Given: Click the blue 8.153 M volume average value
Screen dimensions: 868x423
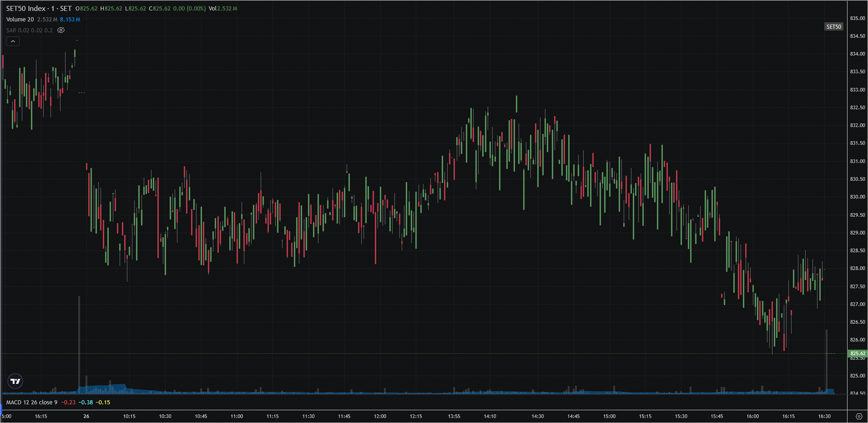Looking at the screenshot, I should 70,20.
